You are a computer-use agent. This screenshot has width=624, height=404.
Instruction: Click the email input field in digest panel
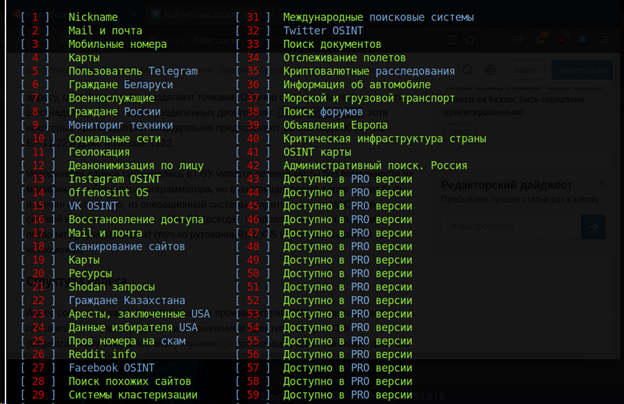point(510,226)
